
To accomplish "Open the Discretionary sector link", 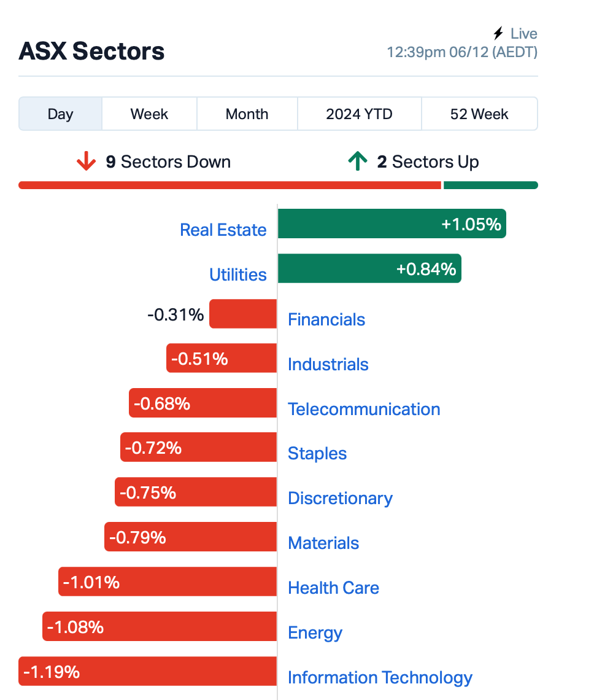I will coord(340,498).
